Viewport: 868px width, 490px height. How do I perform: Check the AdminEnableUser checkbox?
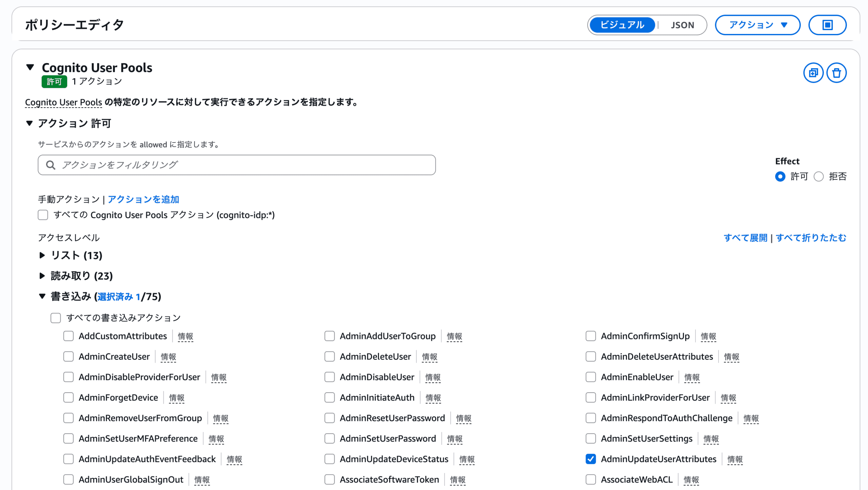(591, 377)
